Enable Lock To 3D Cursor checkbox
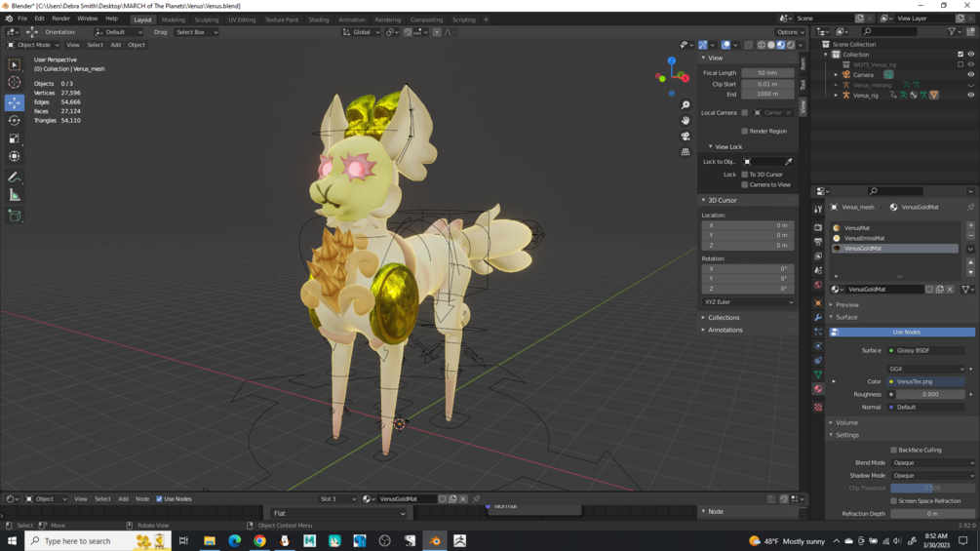980x551 pixels. 744,175
